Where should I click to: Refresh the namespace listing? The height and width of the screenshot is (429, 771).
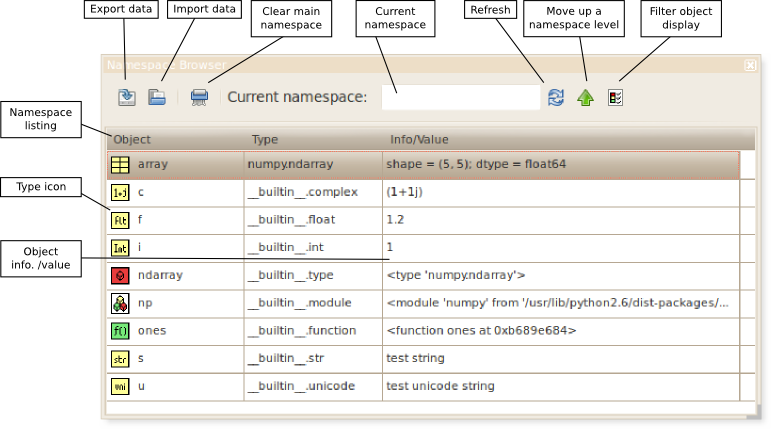556,97
